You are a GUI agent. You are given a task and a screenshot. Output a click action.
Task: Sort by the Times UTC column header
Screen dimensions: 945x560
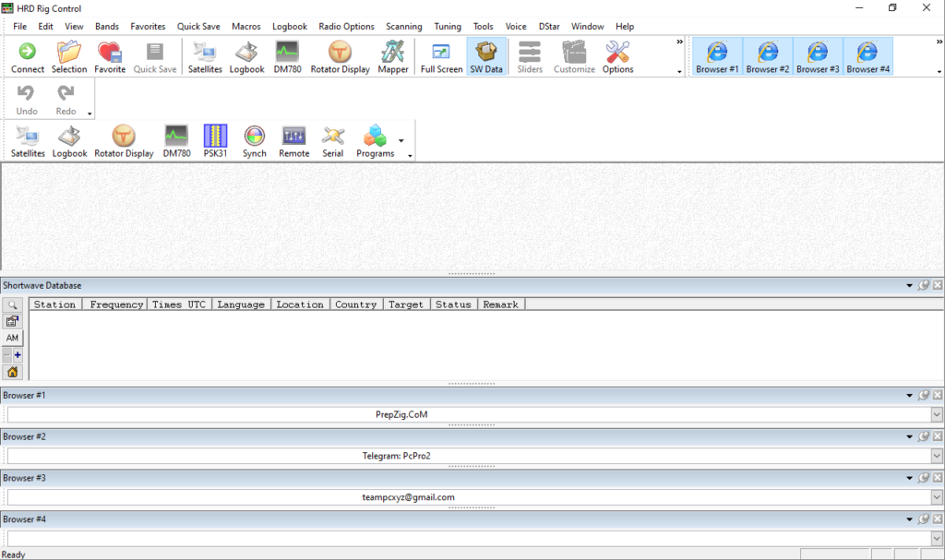point(179,304)
